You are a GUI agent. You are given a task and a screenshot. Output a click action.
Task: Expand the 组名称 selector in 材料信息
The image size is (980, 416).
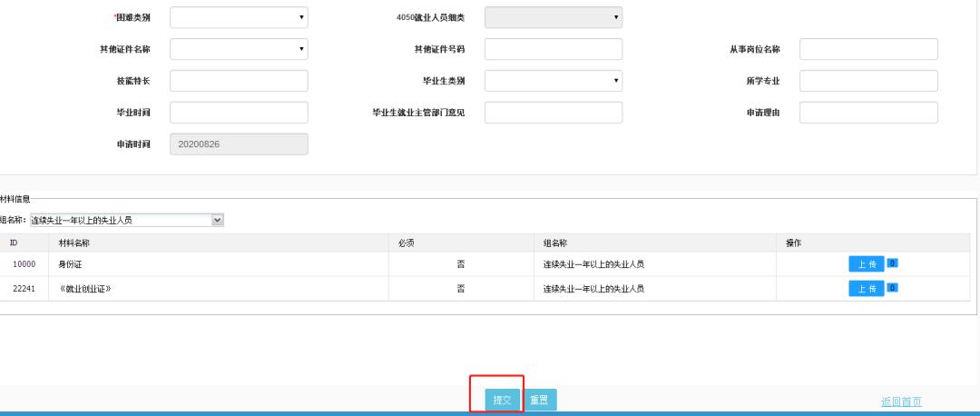point(126,220)
